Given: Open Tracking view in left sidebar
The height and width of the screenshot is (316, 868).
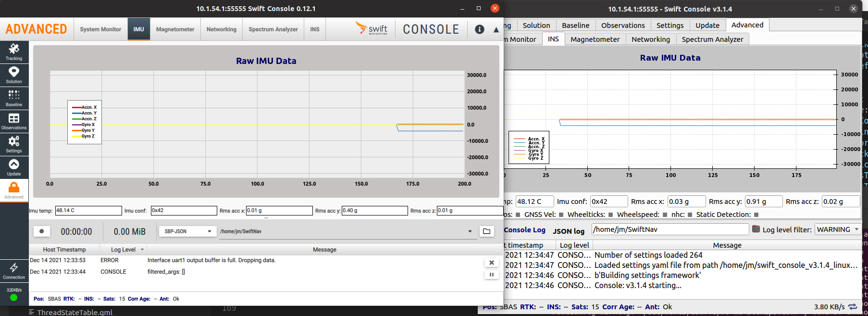Looking at the screenshot, I should [x=14, y=52].
